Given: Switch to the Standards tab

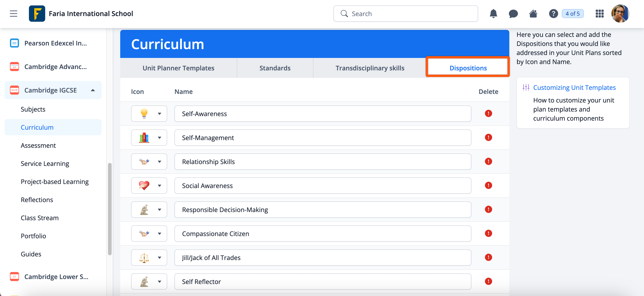Looking at the screenshot, I should click(275, 68).
